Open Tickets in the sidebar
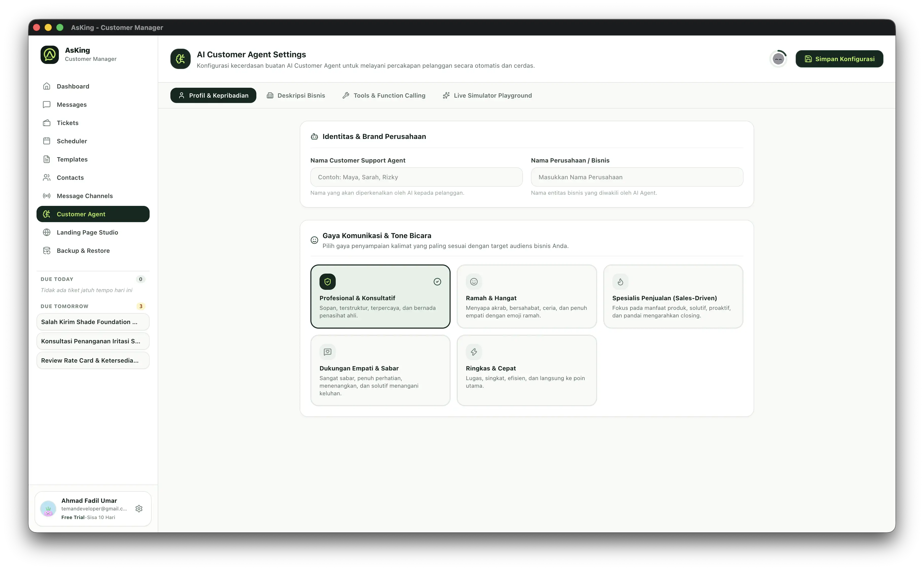This screenshot has width=924, height=570. point(93,123)
